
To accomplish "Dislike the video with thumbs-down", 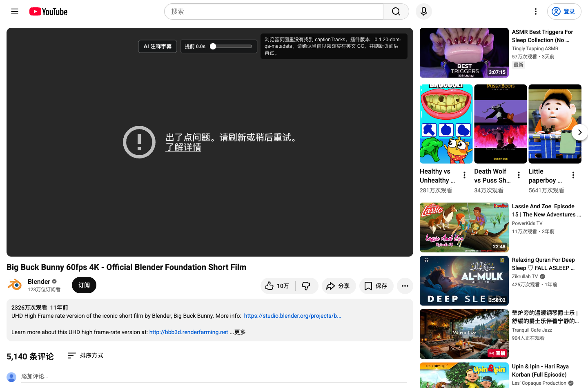I will point(307,286).
